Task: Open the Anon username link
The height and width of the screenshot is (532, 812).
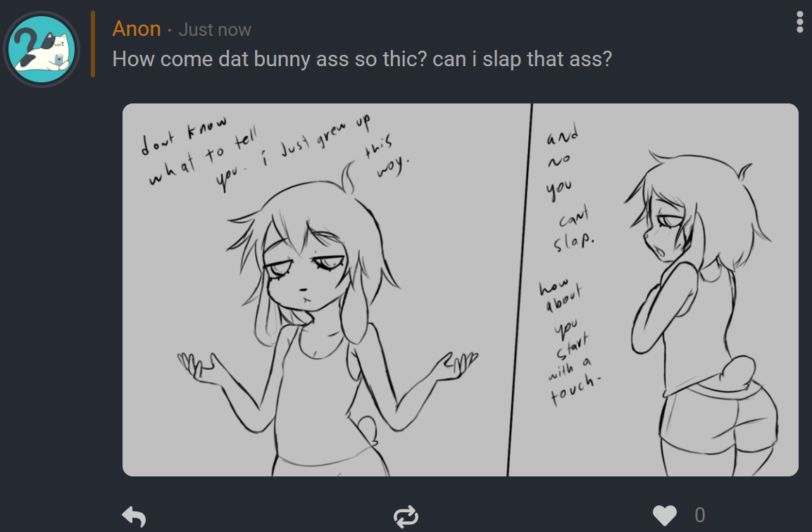Action: (137, 29)
